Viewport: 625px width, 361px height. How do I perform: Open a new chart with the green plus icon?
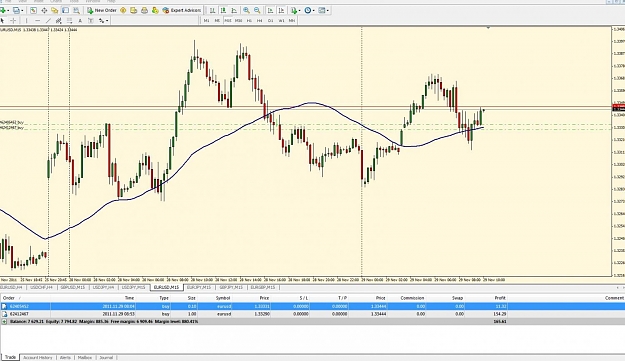[x=3, y=10]
